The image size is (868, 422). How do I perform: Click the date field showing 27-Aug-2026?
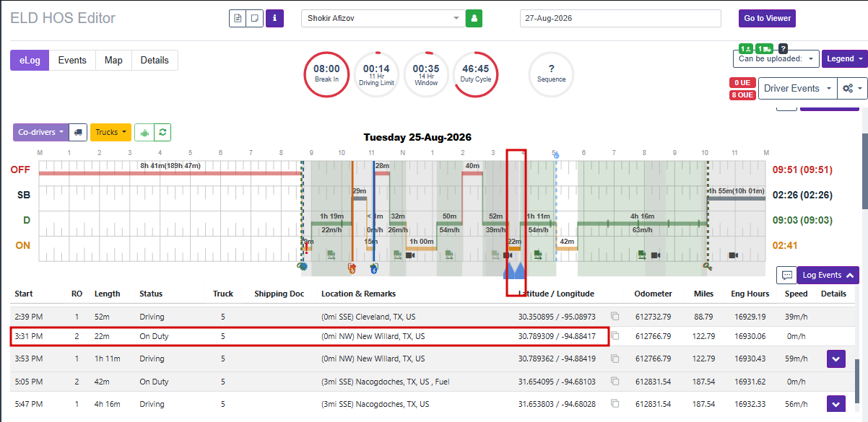coord(620,18)
